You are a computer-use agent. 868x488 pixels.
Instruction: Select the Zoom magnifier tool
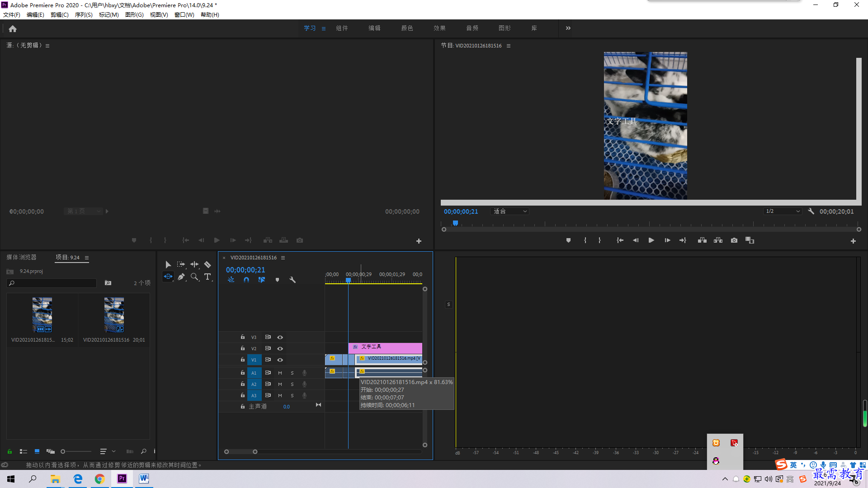pyautogui.click(x=194, y=277)
